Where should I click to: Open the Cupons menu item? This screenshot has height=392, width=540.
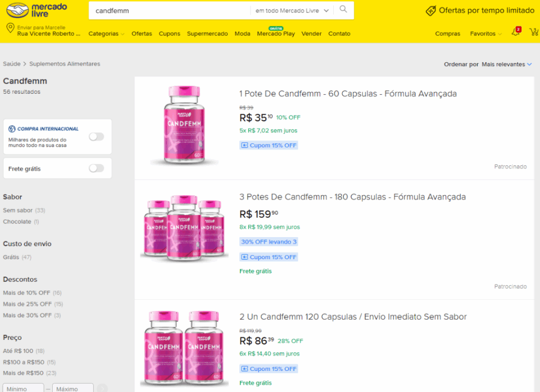169,34
